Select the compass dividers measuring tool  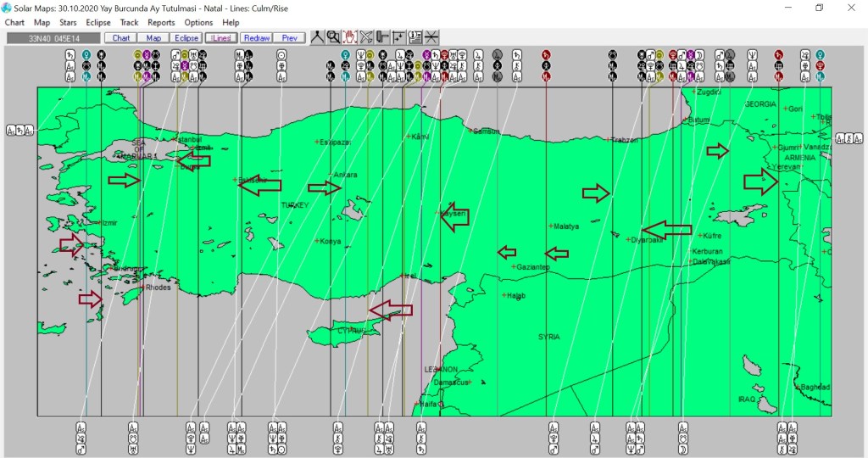[x=317, y=37]
